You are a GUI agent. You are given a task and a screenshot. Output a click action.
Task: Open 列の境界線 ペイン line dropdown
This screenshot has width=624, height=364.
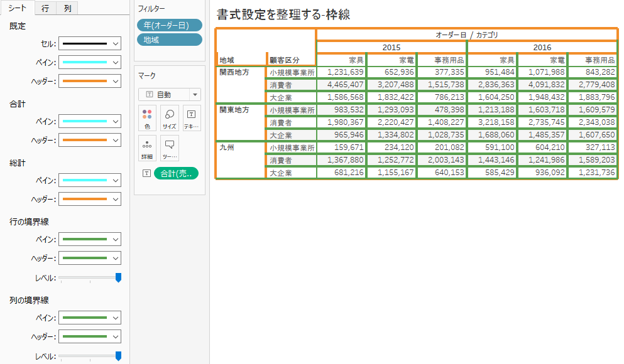[90, 318]
